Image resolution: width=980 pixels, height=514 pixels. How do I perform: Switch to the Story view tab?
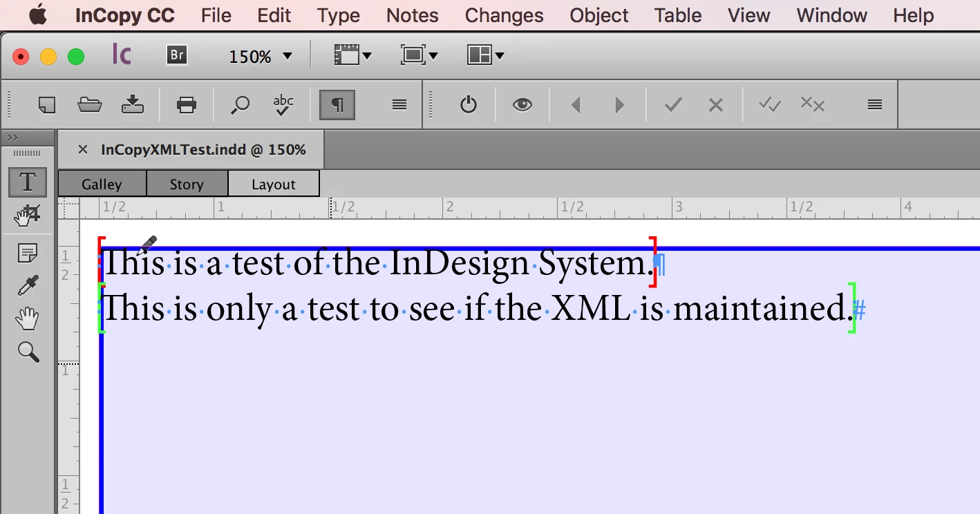click(x=187, y=184)
